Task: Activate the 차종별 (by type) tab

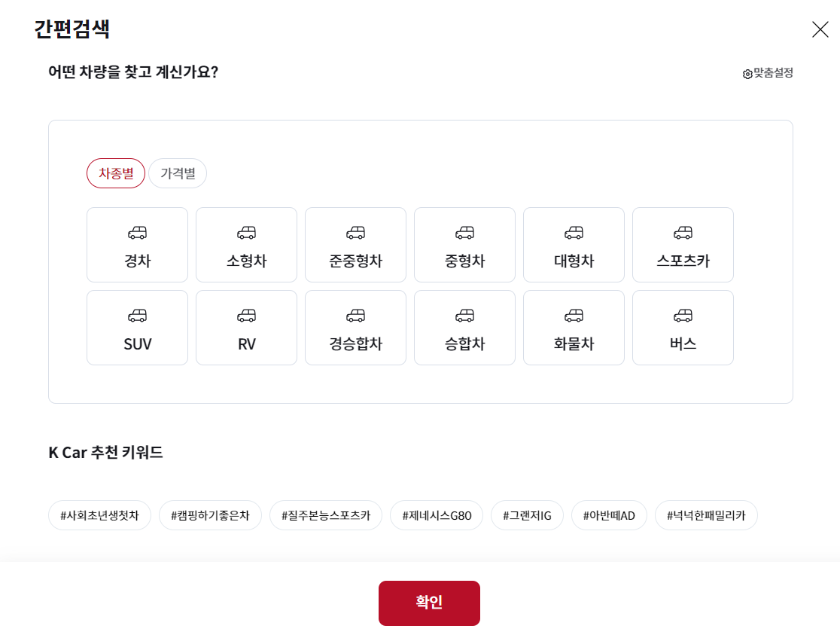Action: click(116, 173)
